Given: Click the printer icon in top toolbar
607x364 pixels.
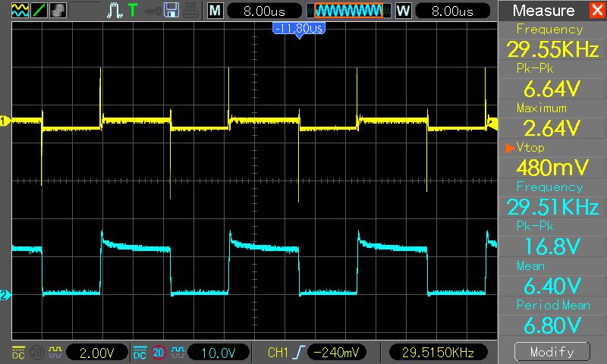Looking at the screenshot, I should click(x=190, y=11).
